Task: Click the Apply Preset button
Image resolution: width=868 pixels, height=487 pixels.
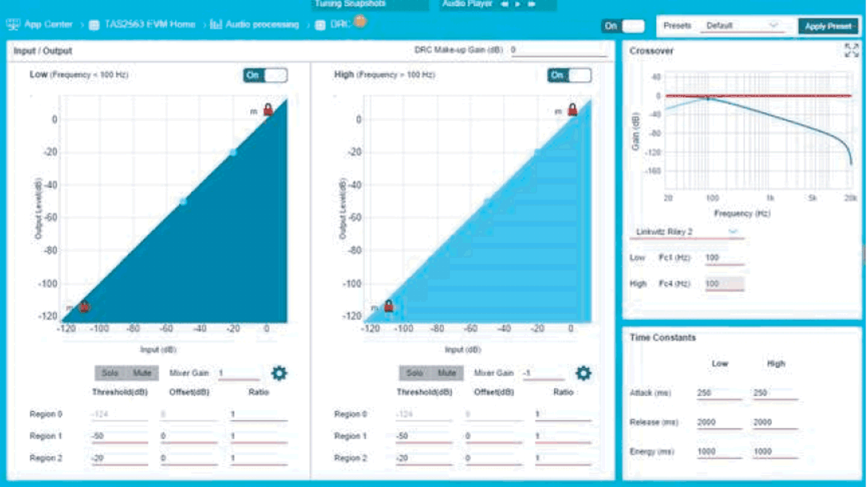Action: coord(828,26)
